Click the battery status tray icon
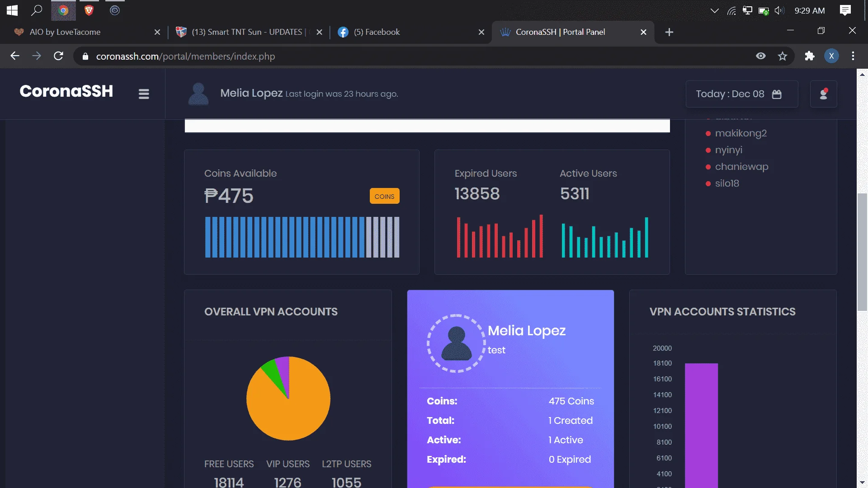The height and width of the screenshot is (488, 868). [x=764, y=11]
